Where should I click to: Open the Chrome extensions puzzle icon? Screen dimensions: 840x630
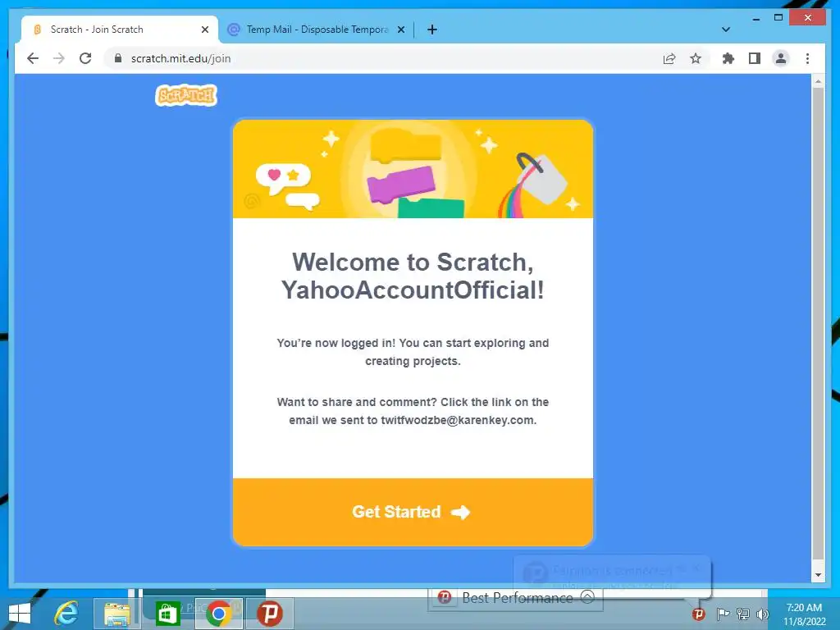[728, 58]
